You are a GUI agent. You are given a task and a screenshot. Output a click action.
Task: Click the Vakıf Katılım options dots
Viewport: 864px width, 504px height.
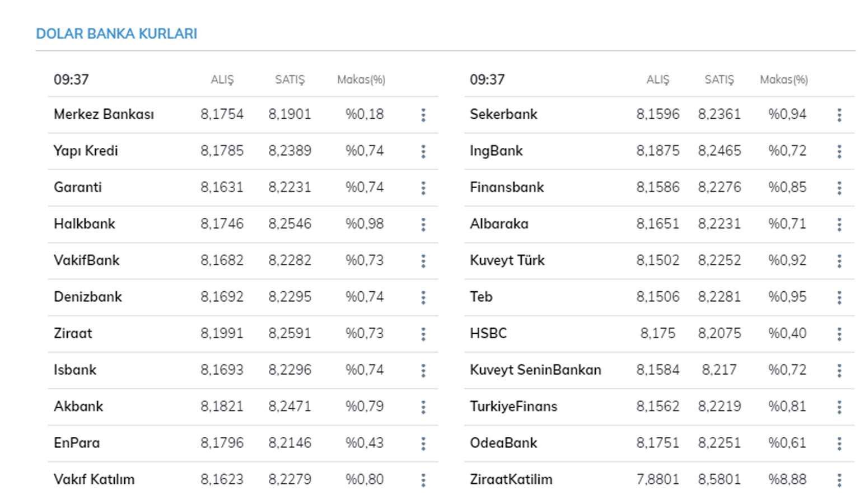click(x=423, y=480)
